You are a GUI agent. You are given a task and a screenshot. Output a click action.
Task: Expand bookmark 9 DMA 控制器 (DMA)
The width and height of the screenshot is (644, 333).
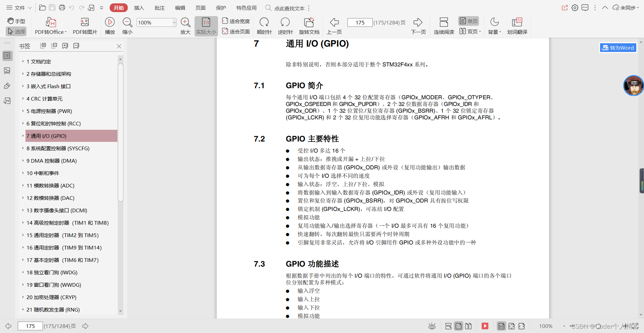(23, 161)
